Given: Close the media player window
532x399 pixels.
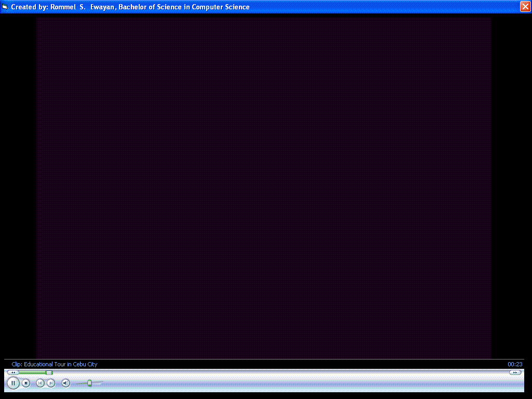Looking at the screenshot, I should pos(525,7).
